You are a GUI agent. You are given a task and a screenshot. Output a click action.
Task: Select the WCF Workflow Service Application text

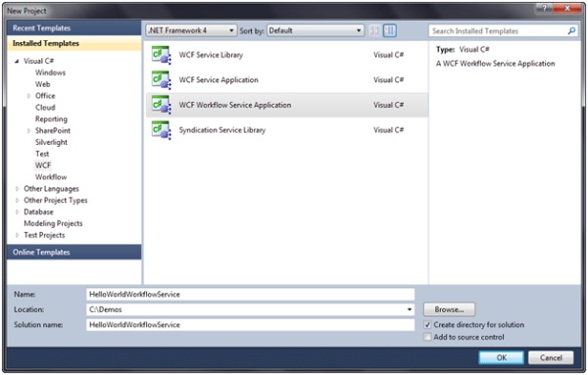coord(235,106)
